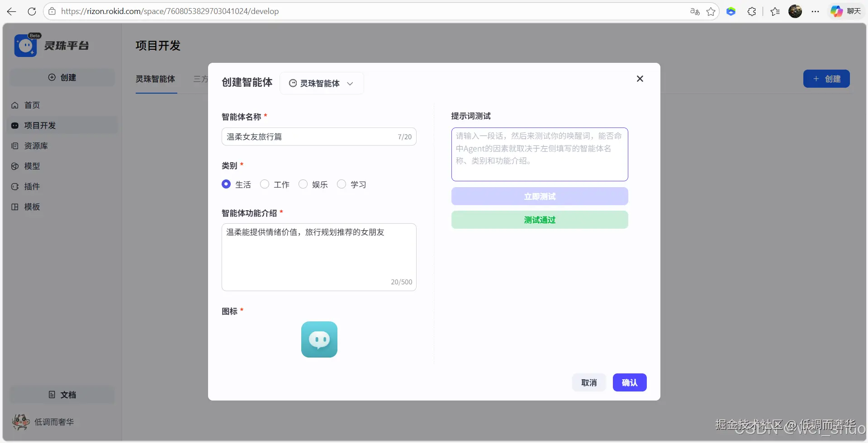This screenshot has width=868, height=443.
Task: Select the 学习 category radio button
Action: pos(342,184)
